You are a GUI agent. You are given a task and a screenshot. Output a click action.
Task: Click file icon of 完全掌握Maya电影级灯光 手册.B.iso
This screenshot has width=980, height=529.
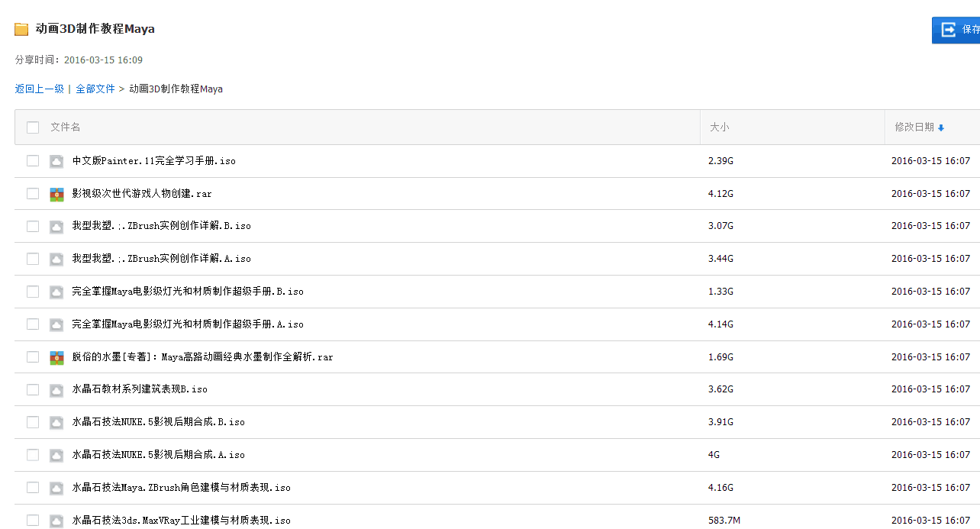point(56,292)
